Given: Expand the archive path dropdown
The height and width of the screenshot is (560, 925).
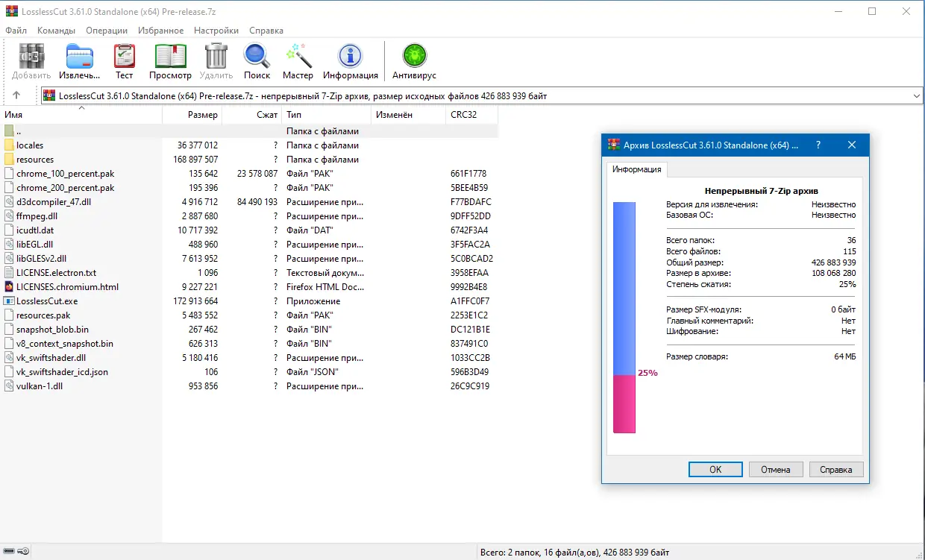Looking at the screenshot, I should coord(917,96).
